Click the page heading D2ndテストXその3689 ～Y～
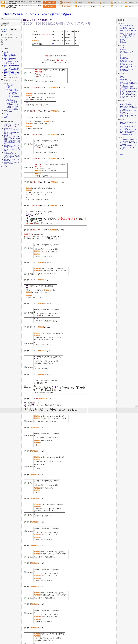Image resolution: width=138 pixels, height=644 pixels. tap(38, 20)
